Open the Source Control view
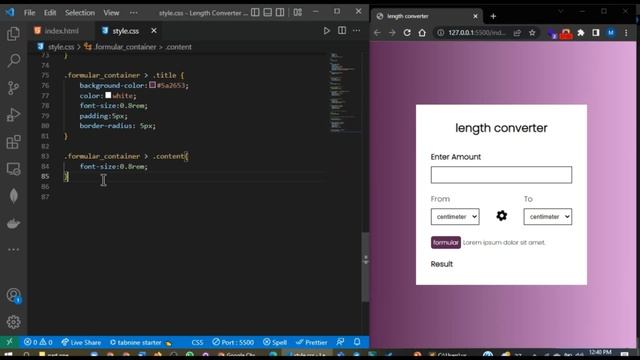The width and height of the screenshot is (640, 360). [x=13, y=88]
